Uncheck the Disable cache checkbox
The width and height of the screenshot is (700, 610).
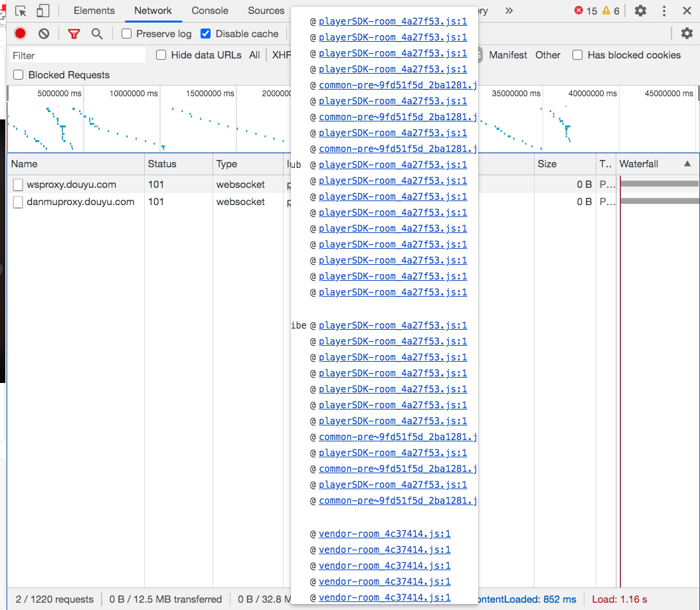[206, 34]
